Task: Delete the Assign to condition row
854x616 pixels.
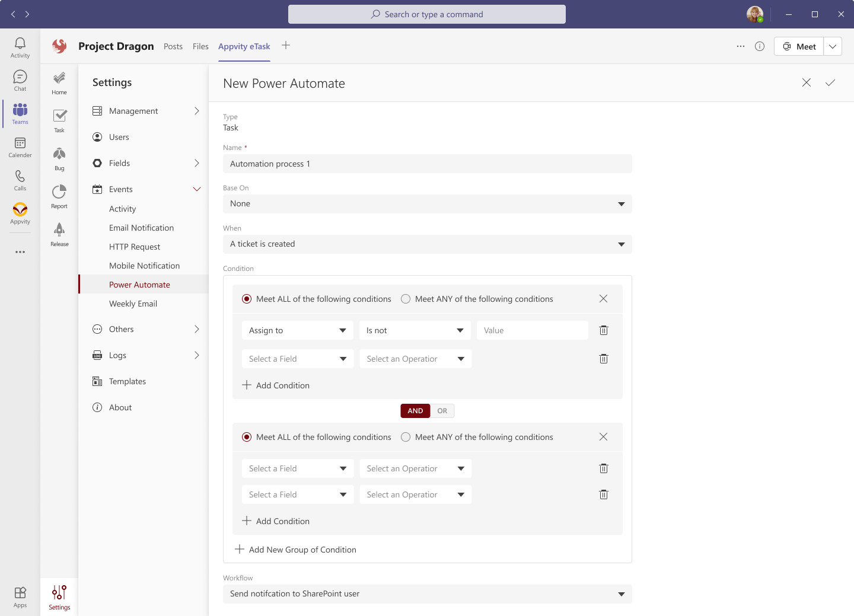Action: [x=603, y=330]
